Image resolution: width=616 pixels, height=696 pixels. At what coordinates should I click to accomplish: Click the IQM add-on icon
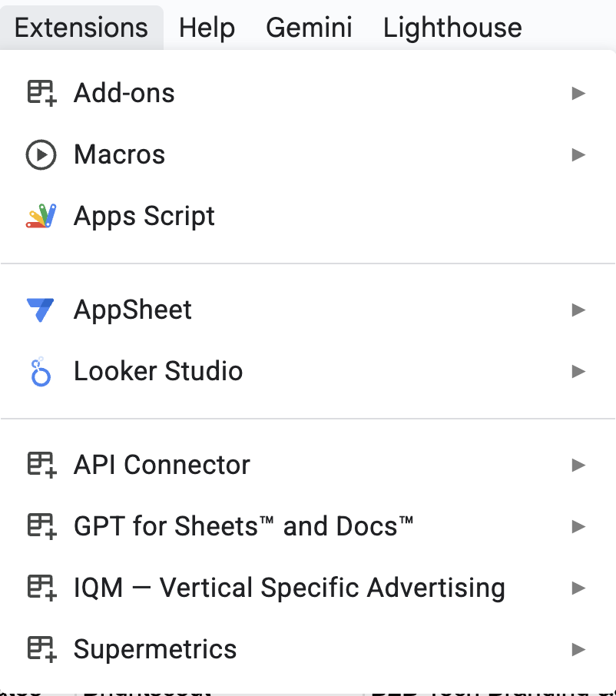coord(41,588)
